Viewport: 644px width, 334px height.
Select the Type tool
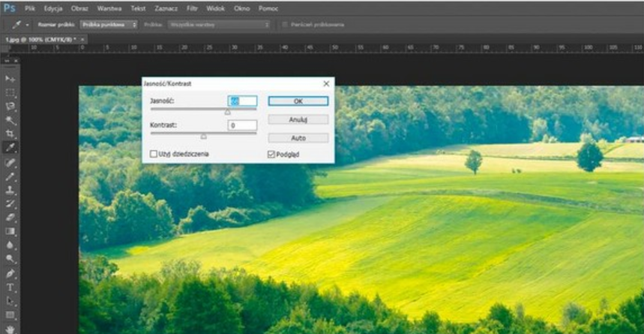[x=10, y=287]
